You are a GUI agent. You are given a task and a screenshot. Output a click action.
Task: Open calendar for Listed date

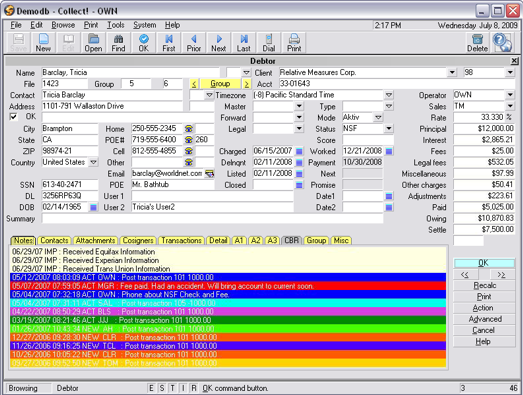(x=299, y=173)
